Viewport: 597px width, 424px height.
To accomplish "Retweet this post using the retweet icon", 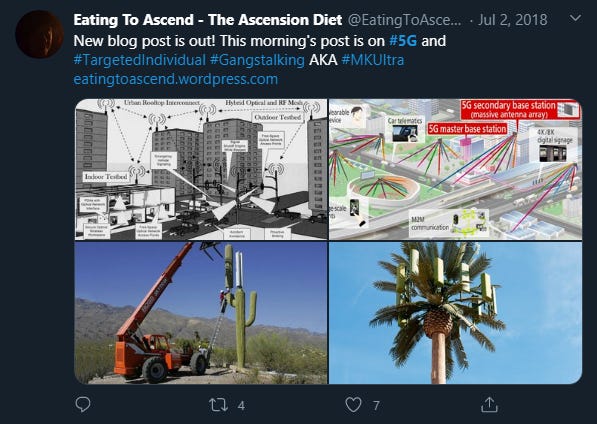I will coord(219,405).
